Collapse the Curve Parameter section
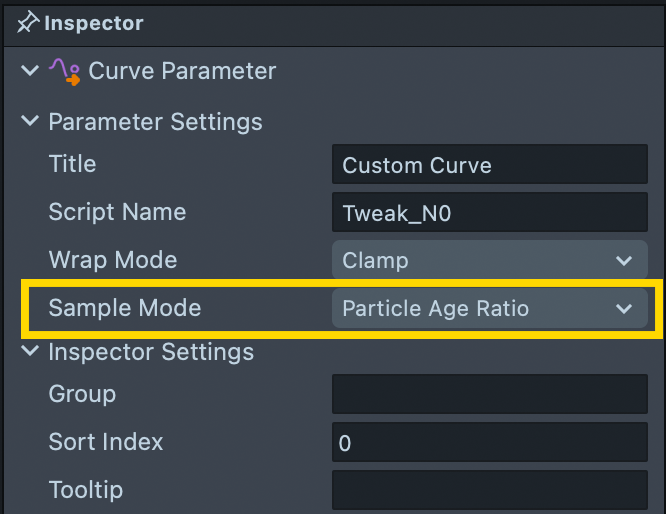This screenshot has height=514, width=666. pyautogui.click(x=28, y=72)
